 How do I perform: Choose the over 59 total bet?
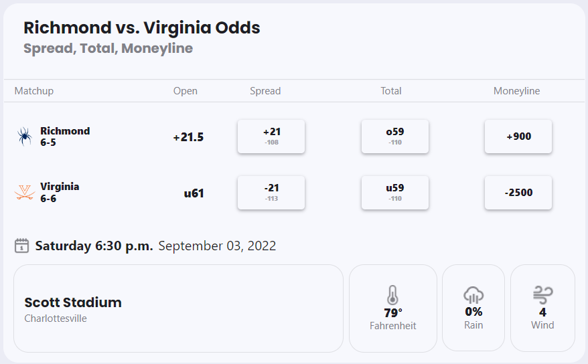tap(395, 136)
